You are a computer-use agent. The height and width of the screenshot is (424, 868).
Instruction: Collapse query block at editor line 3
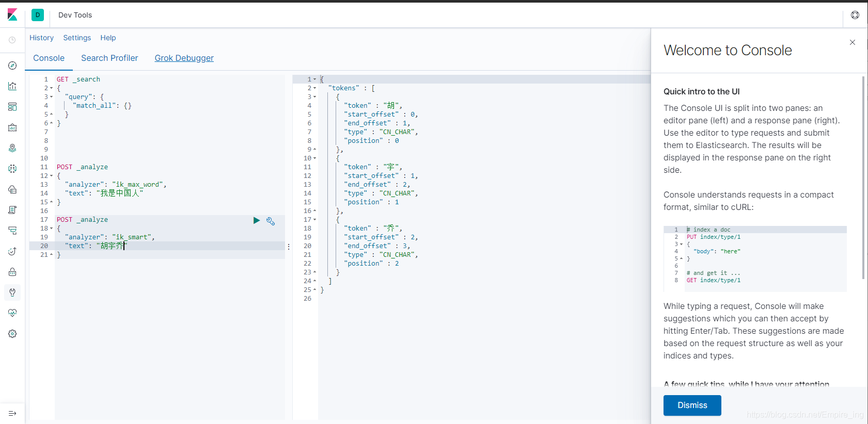tap(52, 97)
